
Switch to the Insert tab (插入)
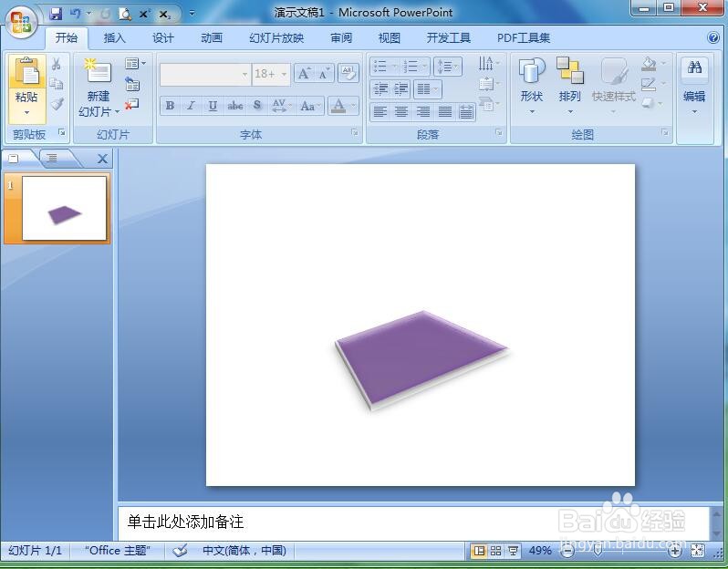[114, 38]
